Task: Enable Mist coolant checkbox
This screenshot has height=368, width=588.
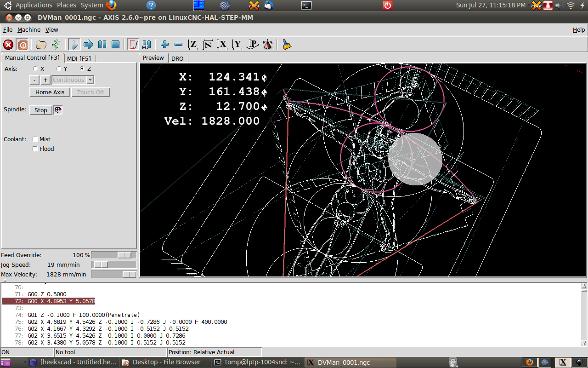Action: coord(35,139)
